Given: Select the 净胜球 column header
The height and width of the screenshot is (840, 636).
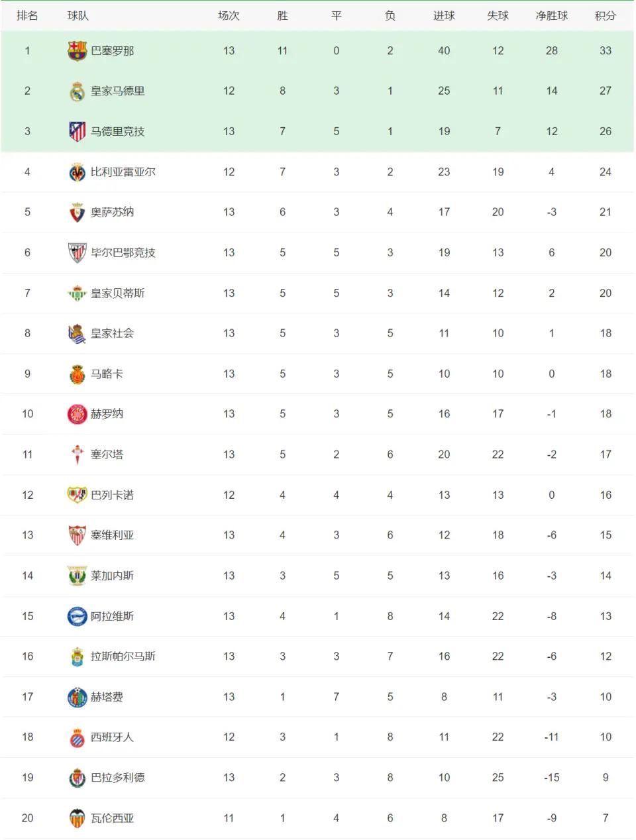Looking at the screenshot, I should [x=552, y=15].
